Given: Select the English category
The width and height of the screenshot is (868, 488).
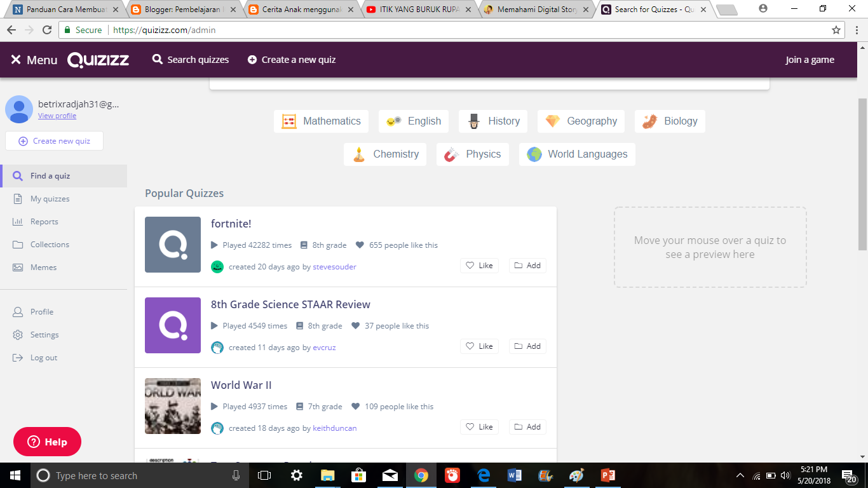Looking at the screenshot, I should (x=414, y=121).
